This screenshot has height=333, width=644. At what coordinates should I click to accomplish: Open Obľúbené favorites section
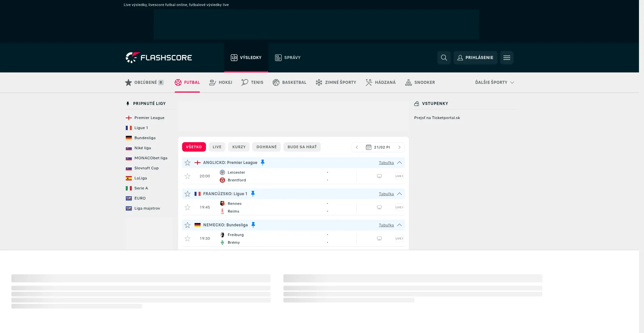pos(144,82)
